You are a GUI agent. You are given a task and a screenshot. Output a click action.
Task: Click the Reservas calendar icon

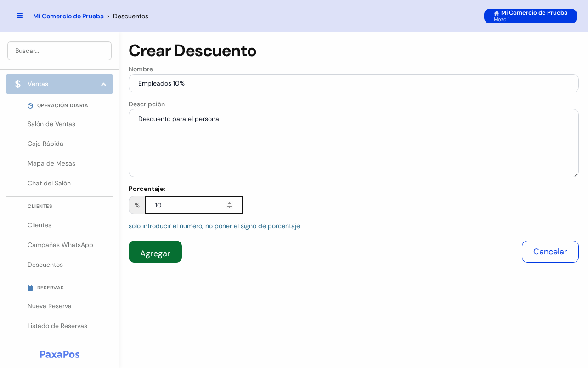(30, 288)
